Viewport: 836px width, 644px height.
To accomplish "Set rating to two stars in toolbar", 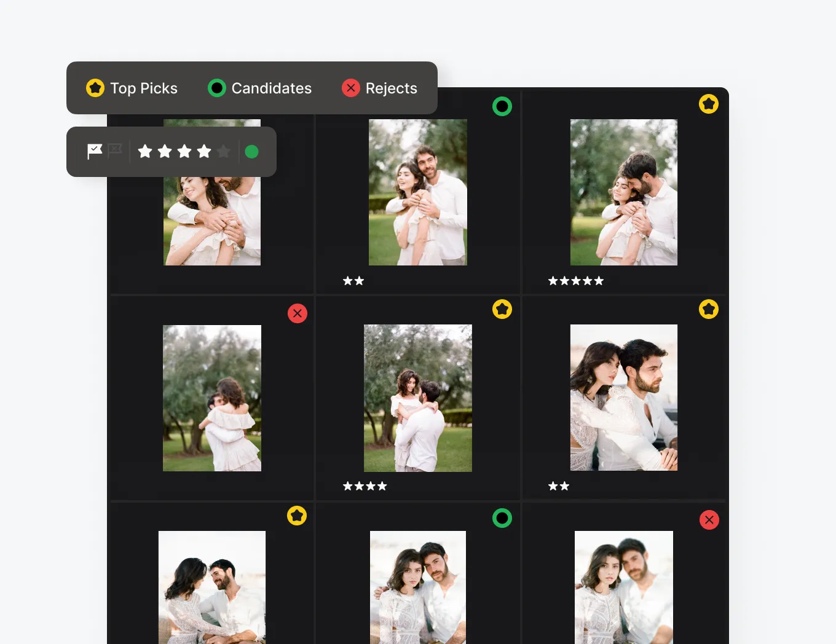I will pyautogui.click(x=165, y=151).
